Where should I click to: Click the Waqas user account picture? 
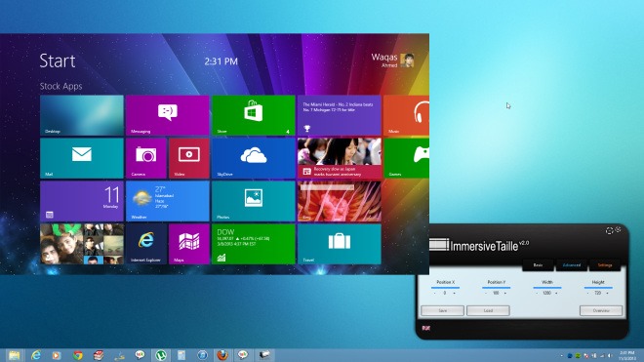coord(407,60)
